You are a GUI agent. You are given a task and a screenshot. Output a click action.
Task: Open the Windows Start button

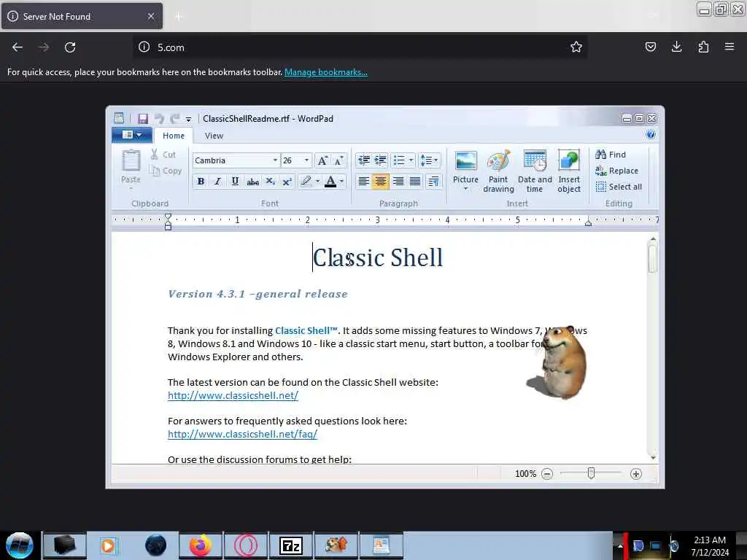click(x=20, y=545)
